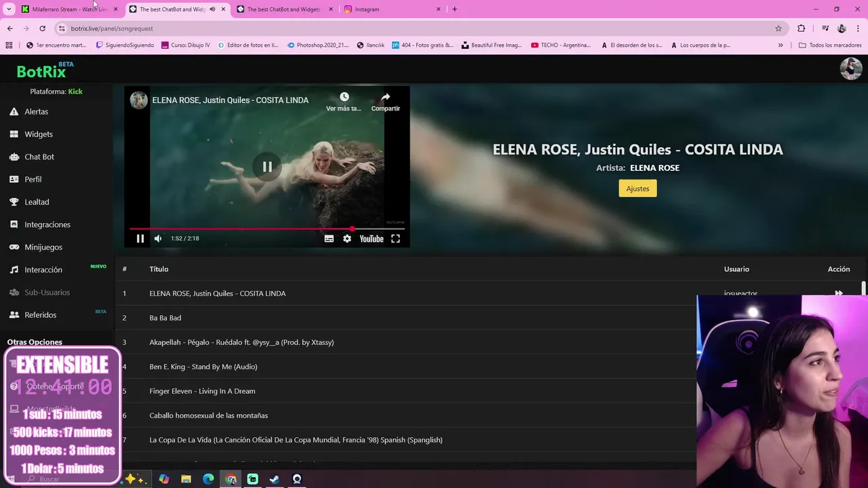Viewport: 868px width, 488px height.
Task: Skip the COSITA LINDA song with fast-forward icon
Action: (x=839, y=293)
